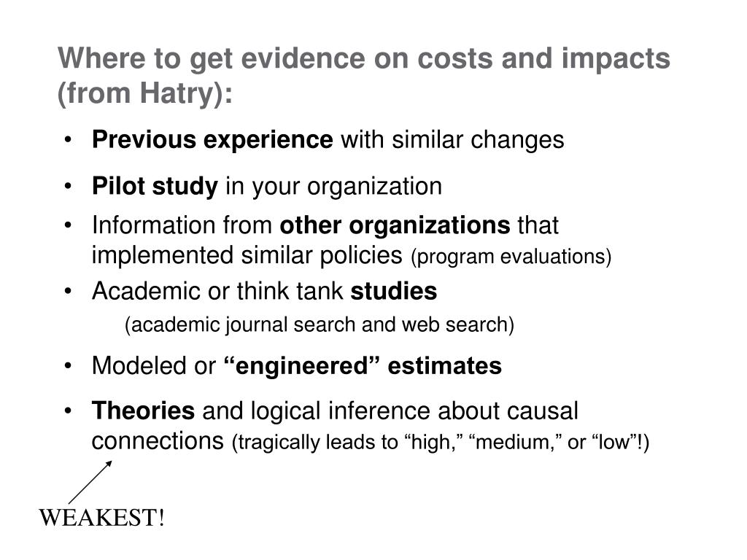Click 'other organizations' bold text

coord(395,225)
